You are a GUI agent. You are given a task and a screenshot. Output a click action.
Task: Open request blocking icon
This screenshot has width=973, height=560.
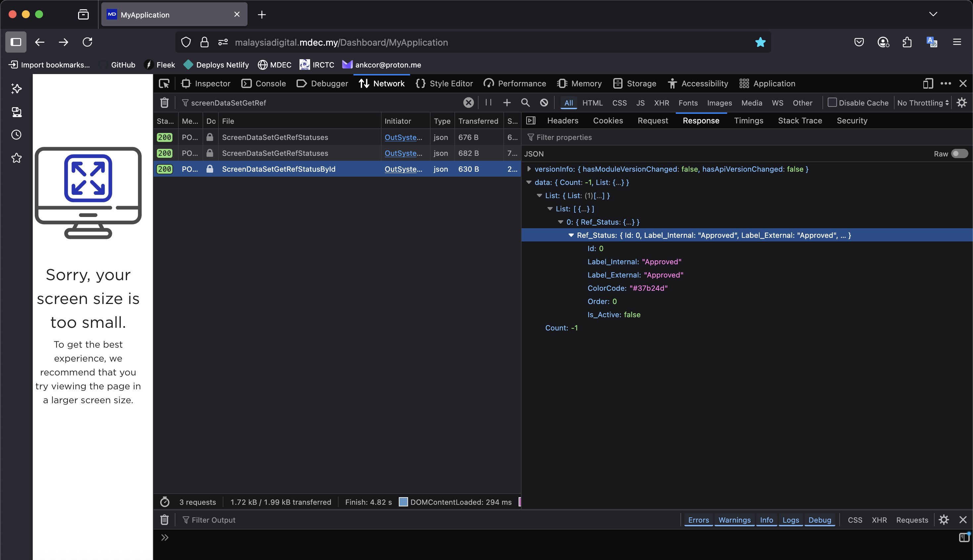click(544, 103)
